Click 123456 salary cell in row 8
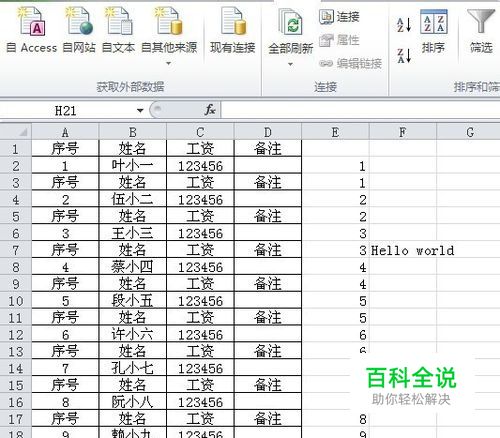Viewport: 500px width, 438px height. [200, 267]
